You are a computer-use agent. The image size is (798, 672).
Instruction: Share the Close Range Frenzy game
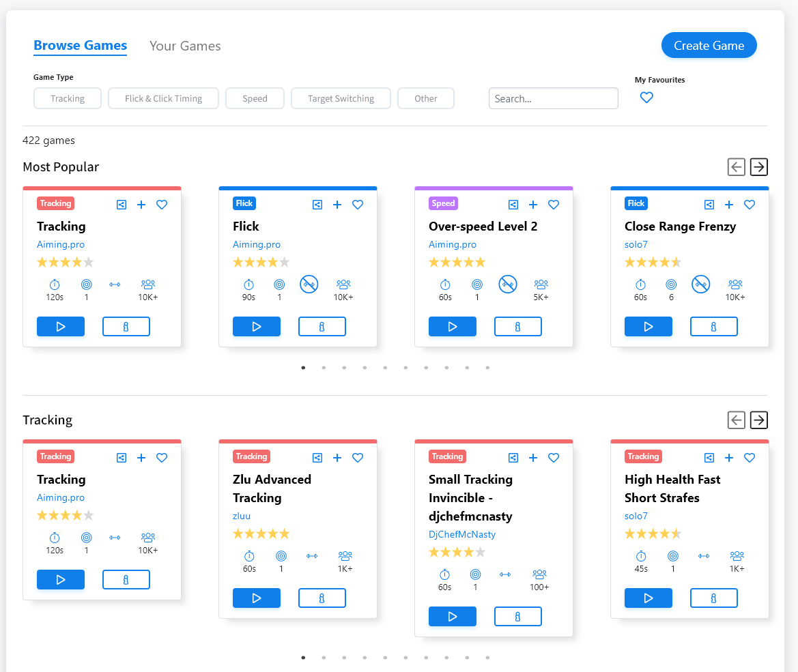coord(709,204)
